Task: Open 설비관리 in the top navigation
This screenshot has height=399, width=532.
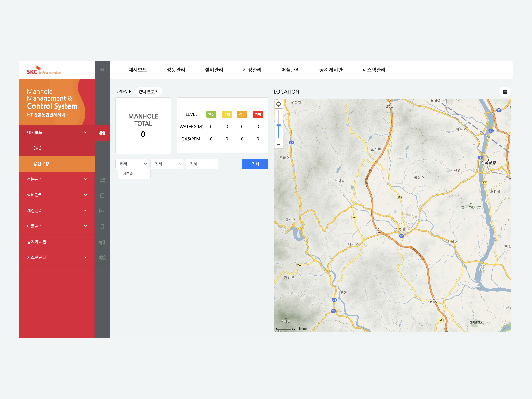Action: pos(214,70)
